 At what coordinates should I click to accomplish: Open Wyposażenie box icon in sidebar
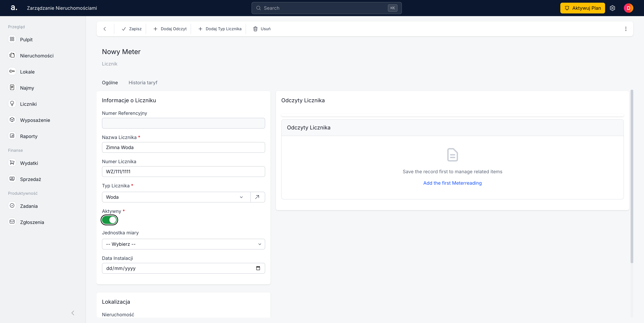coord(12,120)
